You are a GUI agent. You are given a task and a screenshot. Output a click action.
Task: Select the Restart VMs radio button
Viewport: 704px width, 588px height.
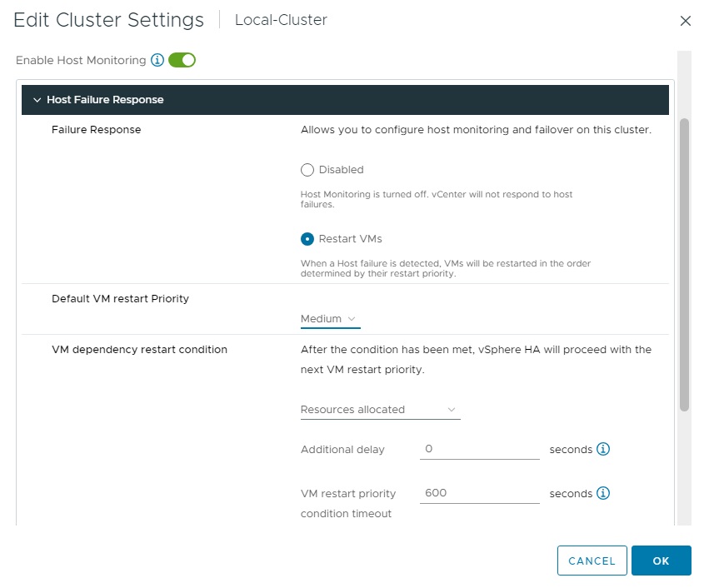[307, 239]
